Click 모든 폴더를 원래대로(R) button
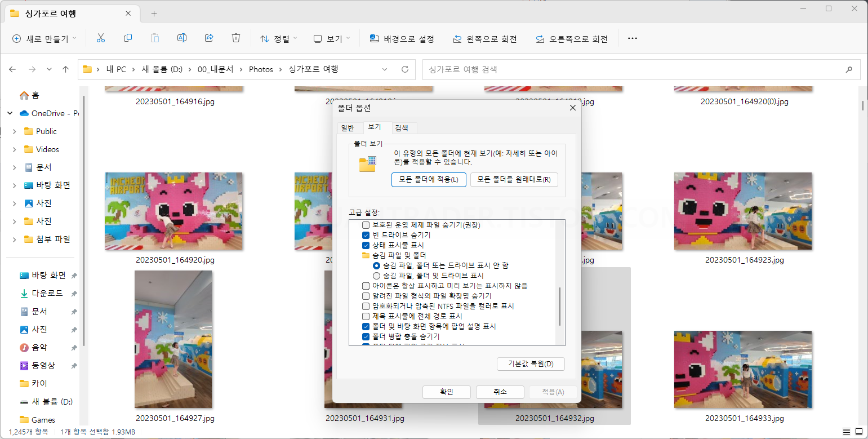The width and height of the screenshot is (868, 439). point(514,180)
